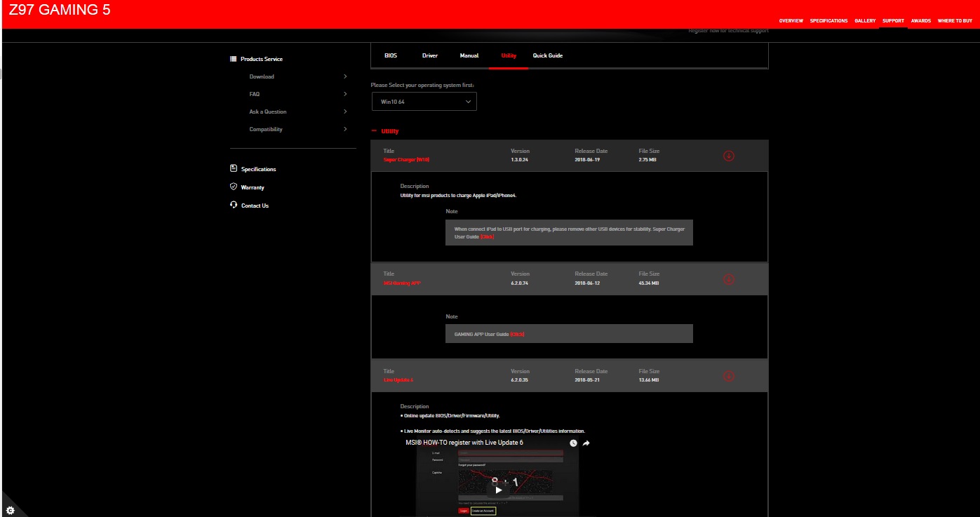Screen dimensions: 980x517
Task: Click version 6.2.0.35 of Live Update
Action: click(x=520, y=380)
